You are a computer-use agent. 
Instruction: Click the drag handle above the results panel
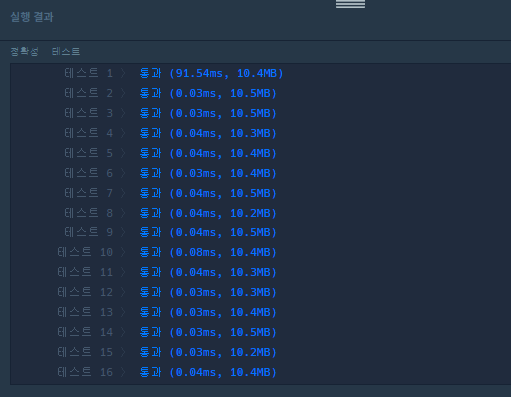click(350, 4)
